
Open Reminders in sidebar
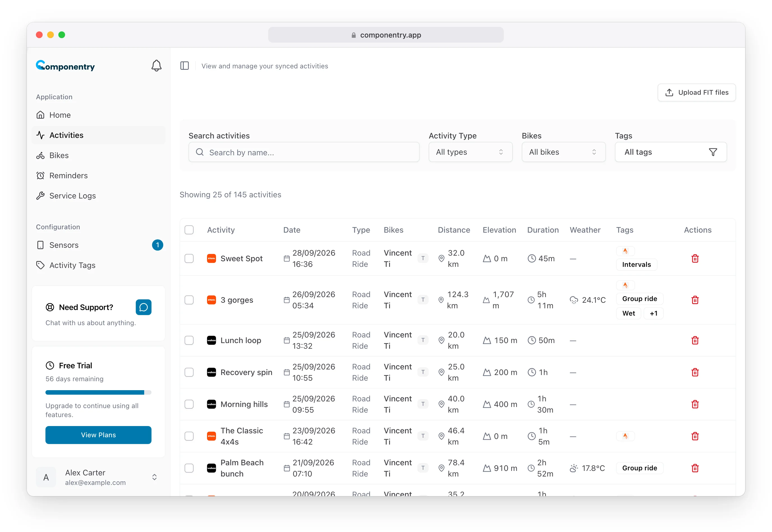[98, 175]
